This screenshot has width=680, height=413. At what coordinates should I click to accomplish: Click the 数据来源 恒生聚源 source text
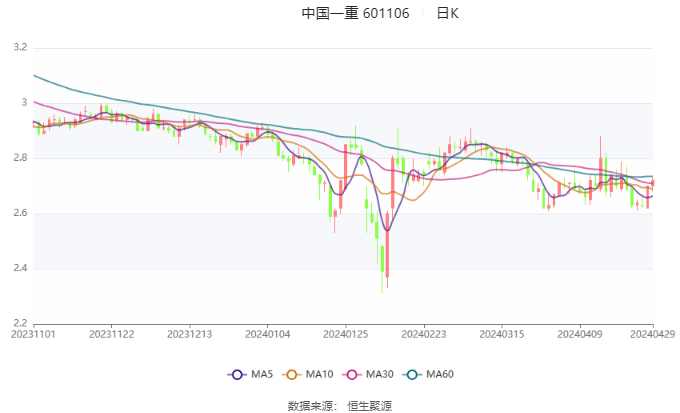tap(340, 405)
